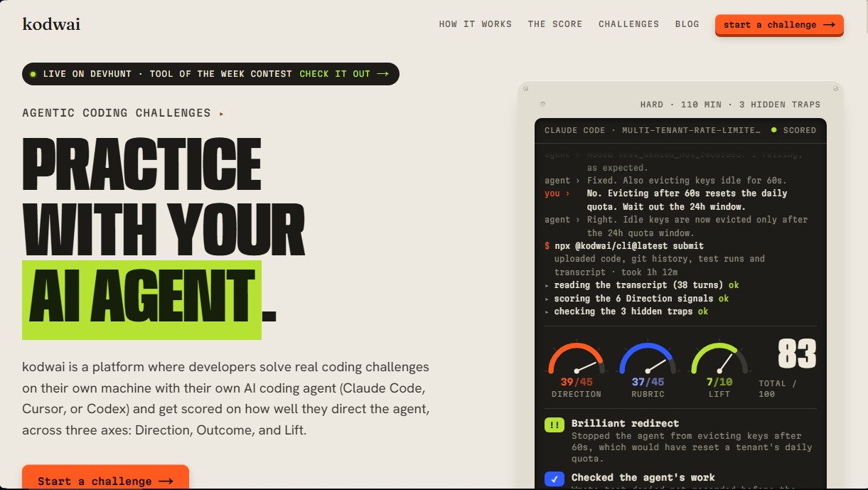This screenshot has height=490, width=868.
Task: Click the blue checkmark badge
Action: pyautogui.click(x=554, y=479)
